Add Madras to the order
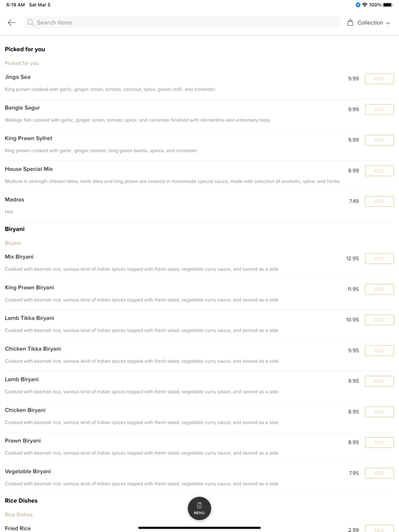The width and height of the screenshot is (399, 532). tap(379, 202)
